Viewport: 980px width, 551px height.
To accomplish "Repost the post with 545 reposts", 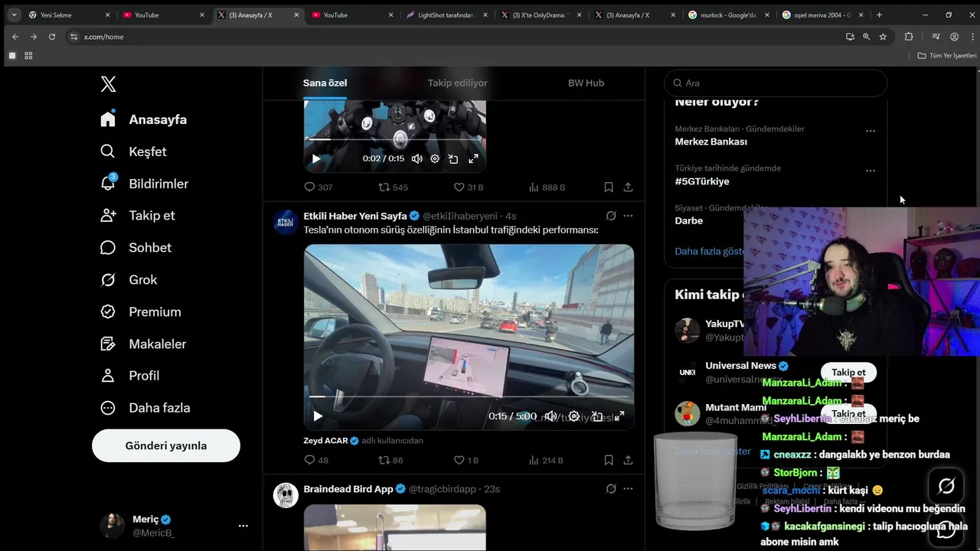I will pos(393,187).
